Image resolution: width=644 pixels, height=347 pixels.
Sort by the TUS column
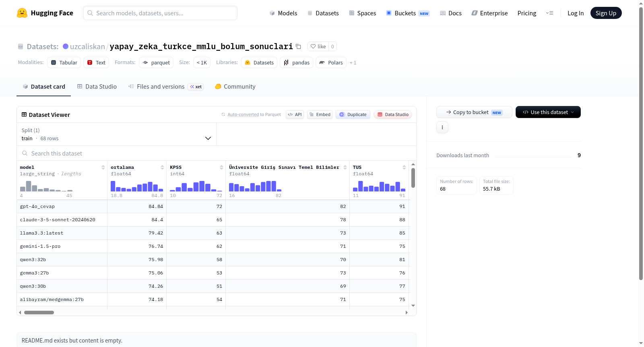coord(404,167)
